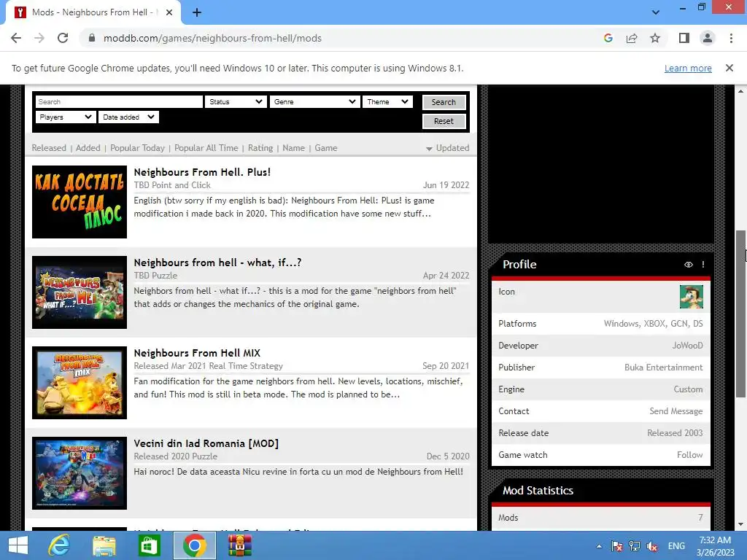Open Vecini din Iad Romania [MOD] title
The height and width of the screenshot is (560, 747).
tap(206, 444)
